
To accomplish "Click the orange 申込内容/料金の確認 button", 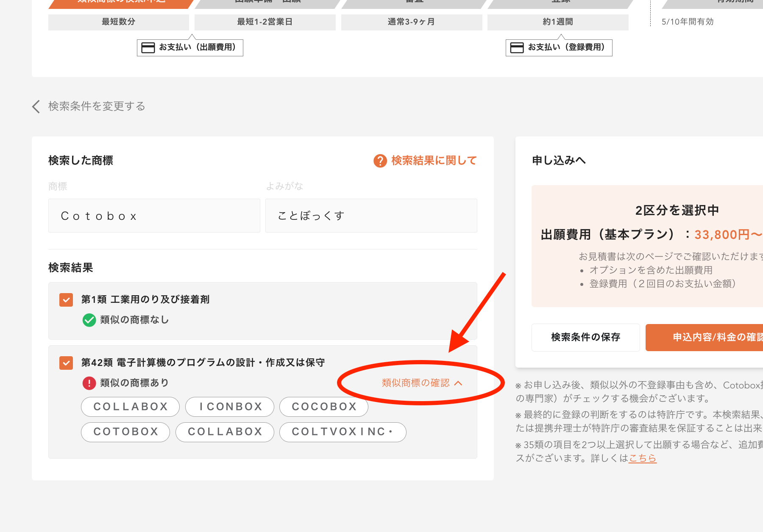I will 704,337.
